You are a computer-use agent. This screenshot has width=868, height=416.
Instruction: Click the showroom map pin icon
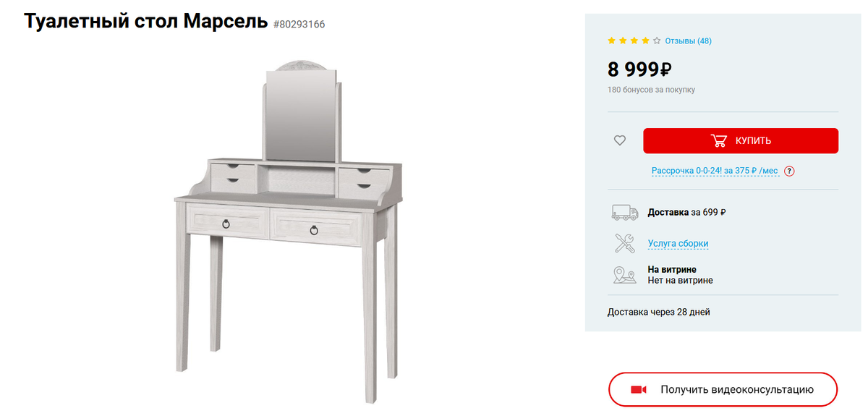pos(625,275)
